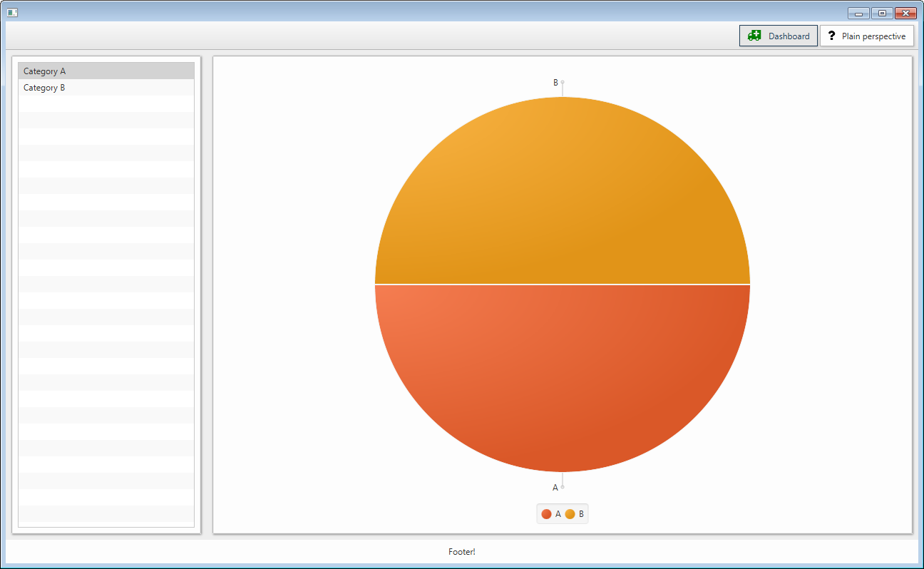The image size is (924, 569).
Task: Click the green ambulance Dashboard icon
Action: [754, 36]
